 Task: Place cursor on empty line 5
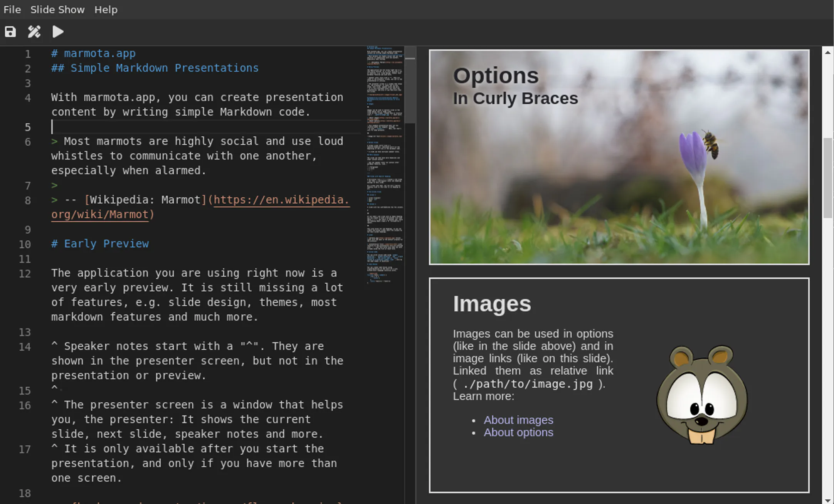pyautogui.click(x=206, y=127)
